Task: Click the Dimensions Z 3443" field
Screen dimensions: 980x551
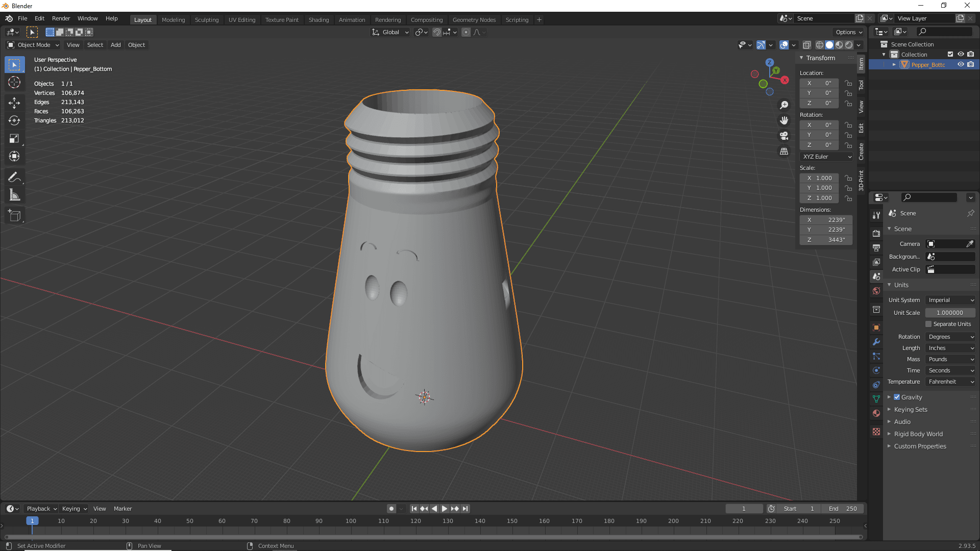Action: click(826, 240)
